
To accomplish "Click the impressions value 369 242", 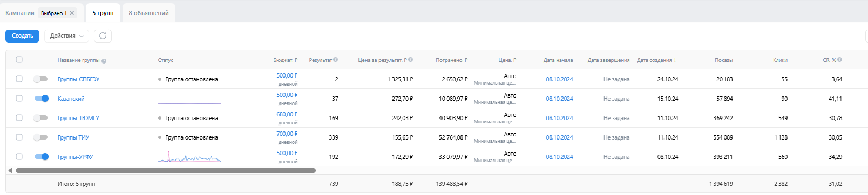I will pyautogui.click(x=723, y=118).
